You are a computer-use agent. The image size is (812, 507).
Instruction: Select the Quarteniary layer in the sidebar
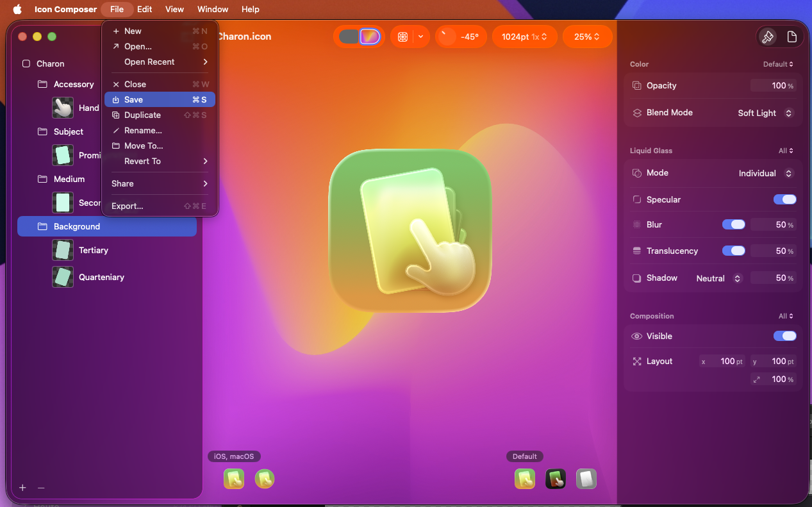(x=101, y=277)
